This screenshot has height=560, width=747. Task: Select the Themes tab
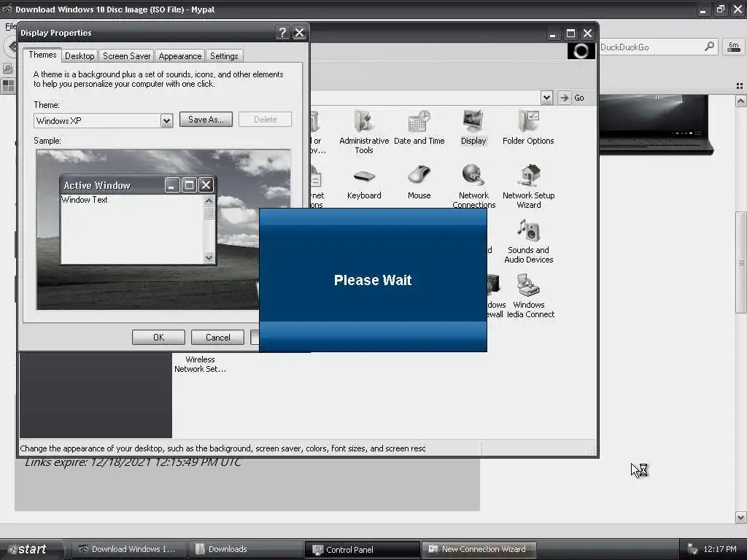[42, 55]
